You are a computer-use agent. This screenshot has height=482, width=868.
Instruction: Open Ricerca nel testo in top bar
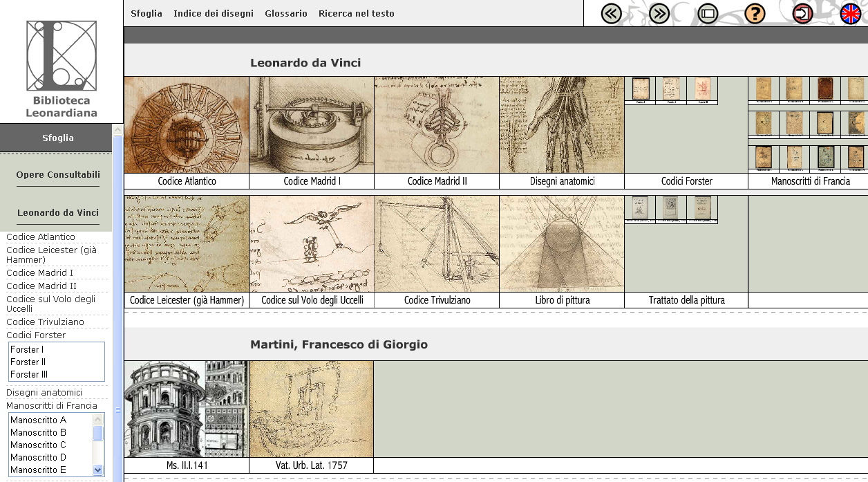click(x=357, y=13)
